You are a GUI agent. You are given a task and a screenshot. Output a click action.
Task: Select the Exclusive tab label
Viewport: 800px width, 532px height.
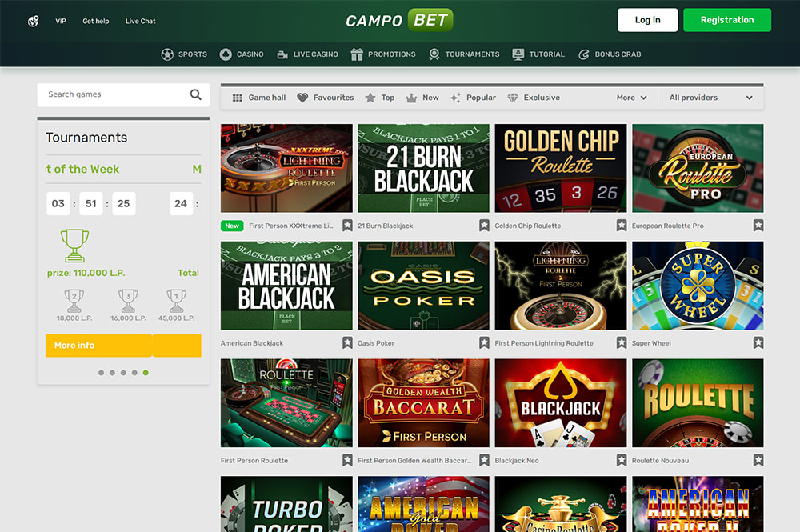click(x=542, y=98)
